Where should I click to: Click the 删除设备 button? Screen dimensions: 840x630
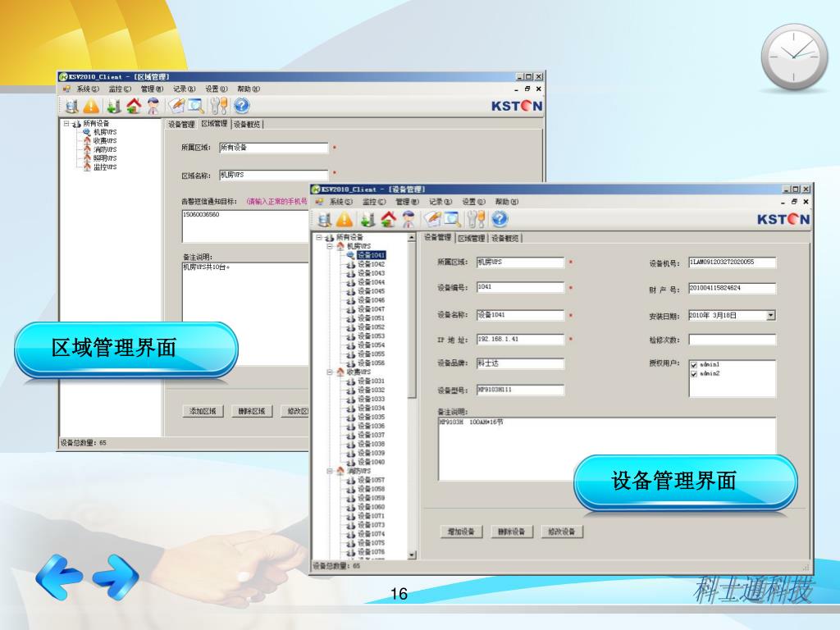point(512,532)
